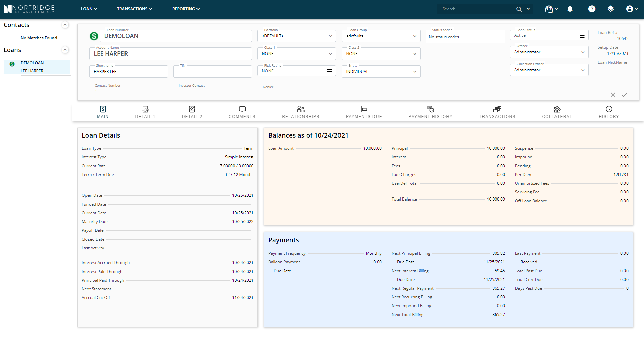Open the REPORTING menu
644x360 pixels.
[x=186, y=9]
